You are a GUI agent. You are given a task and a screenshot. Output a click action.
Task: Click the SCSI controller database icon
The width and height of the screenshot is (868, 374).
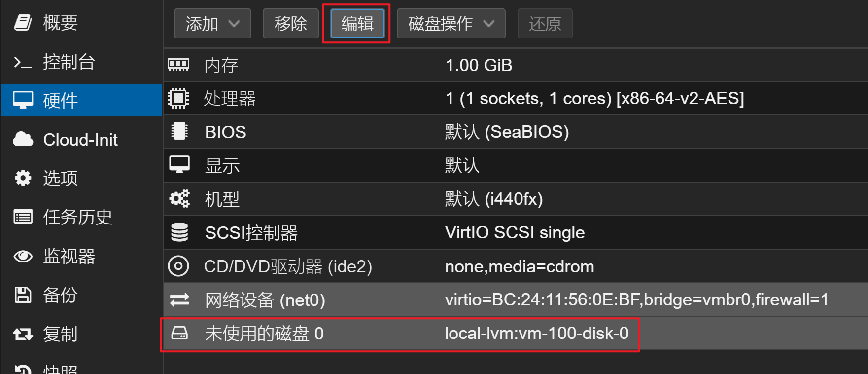(x=179, y=232)
